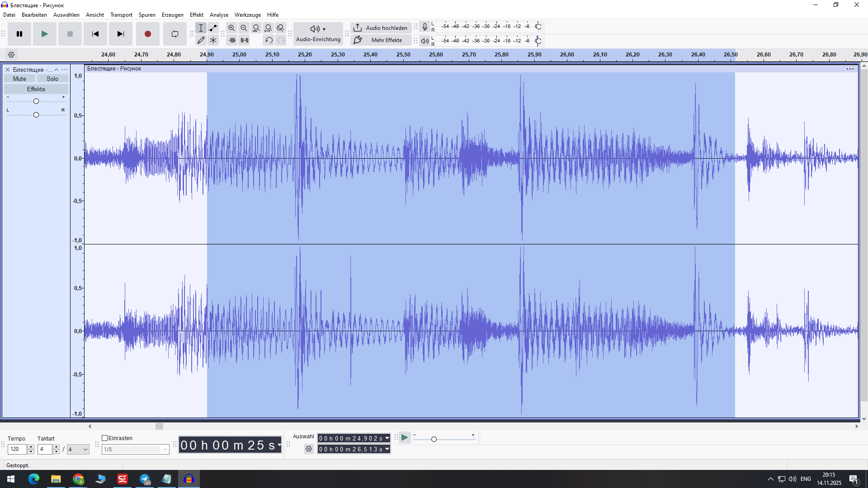Open the Transport menu

tap(122, 15)
